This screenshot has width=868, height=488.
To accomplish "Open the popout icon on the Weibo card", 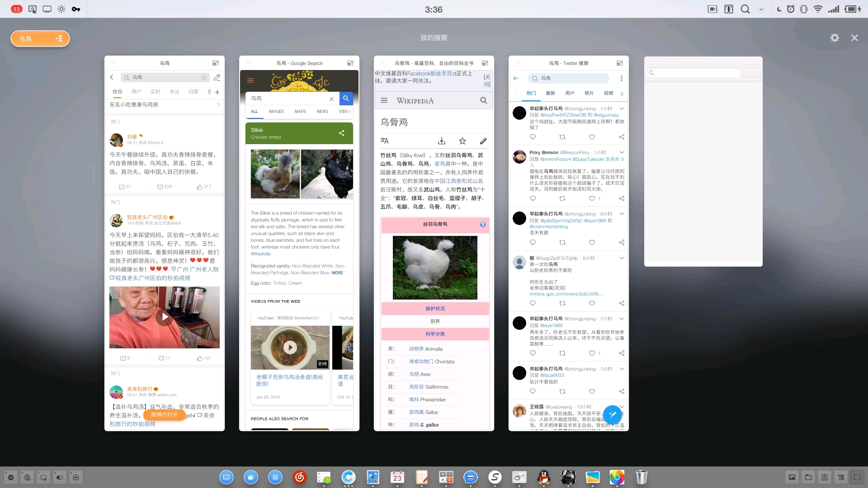I will click(216, 63).
